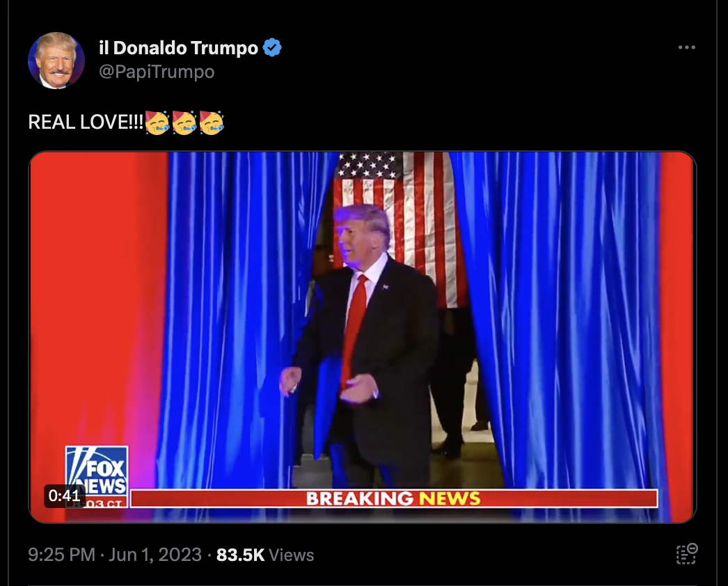728x586 pixels.
Task: Click the 0:41 video duration badge
Action: 65,496
